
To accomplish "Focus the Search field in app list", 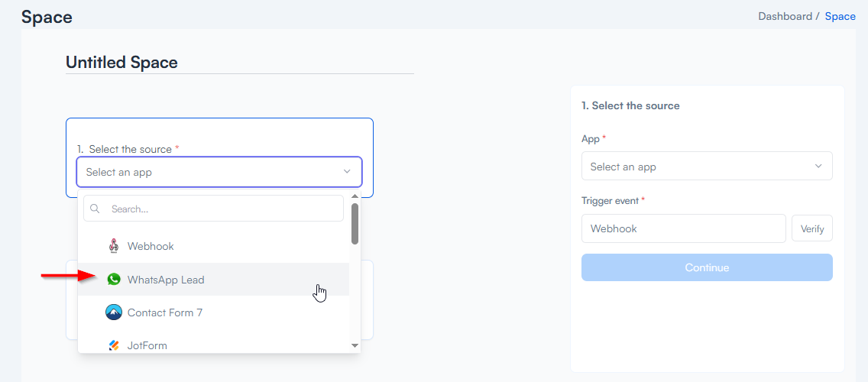I will (222, 209).
